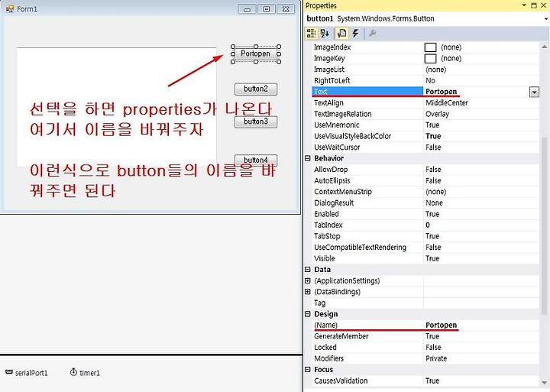Select the UseVisualStyleBackColor property

(425, 136)
